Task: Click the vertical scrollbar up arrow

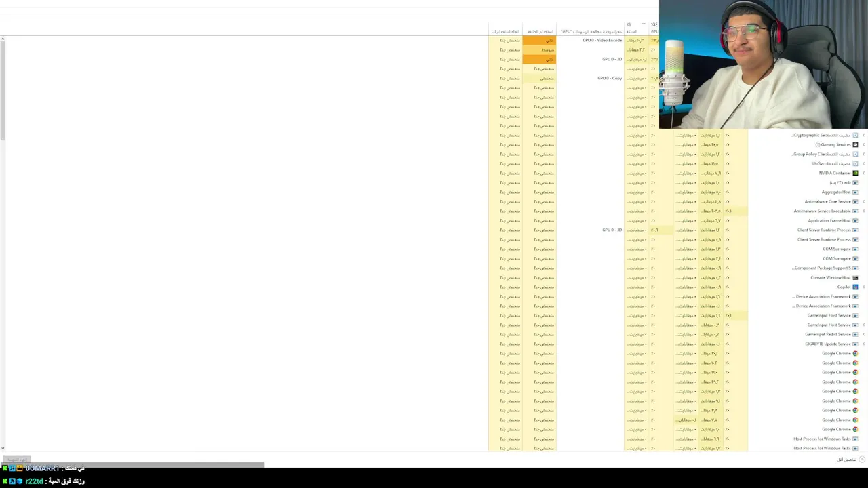Action: point(3,39)
